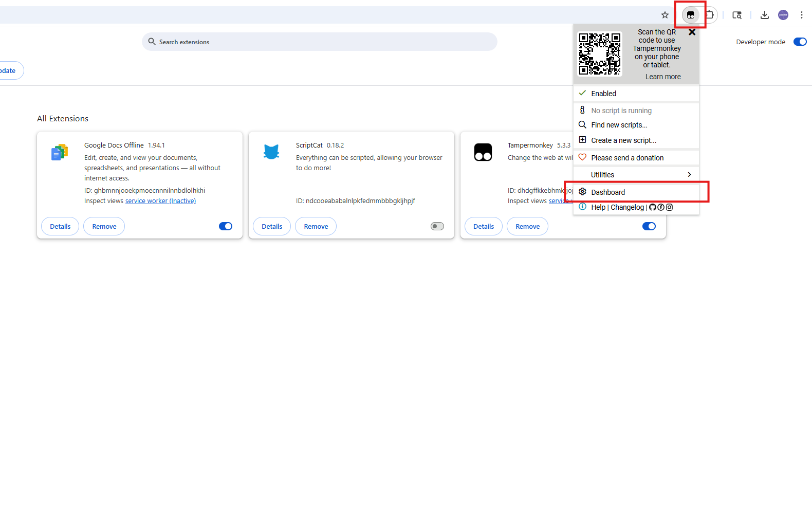
Task: Open the tab search icon in the toolbar
Action: [737, 15]
